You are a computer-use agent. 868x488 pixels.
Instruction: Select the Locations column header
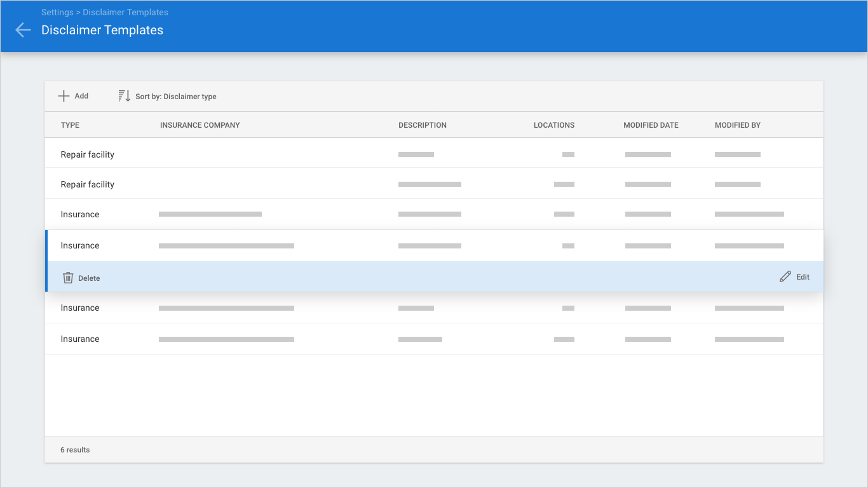click(x=553, y=125)
